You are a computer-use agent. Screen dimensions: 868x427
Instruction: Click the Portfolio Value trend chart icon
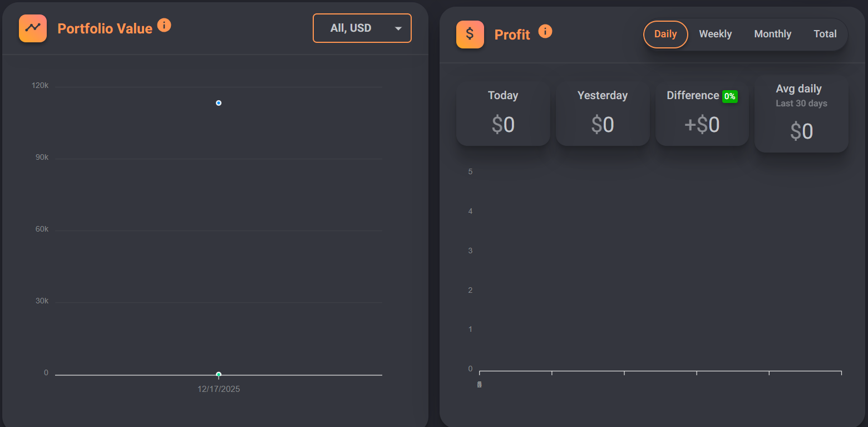pos(33,28)
